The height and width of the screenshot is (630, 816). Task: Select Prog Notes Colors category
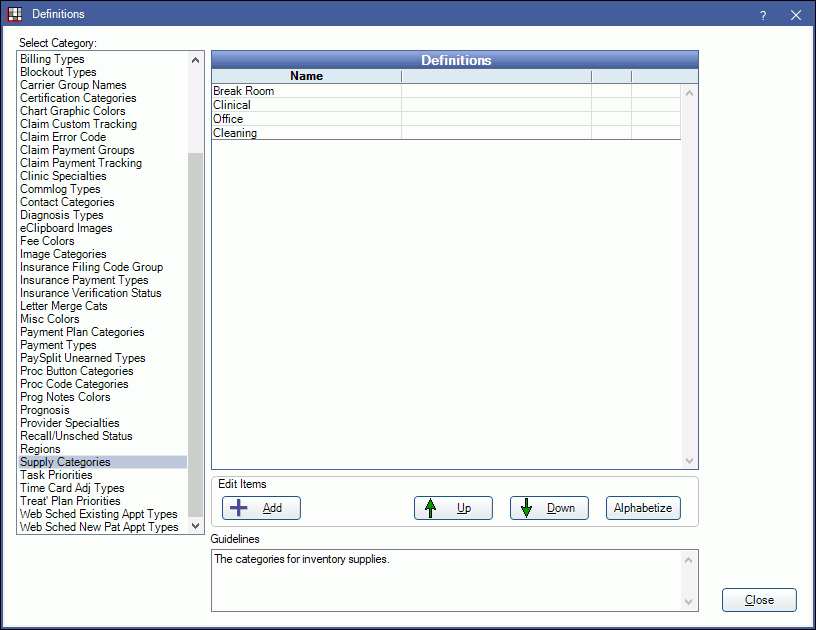coord(103,397)
